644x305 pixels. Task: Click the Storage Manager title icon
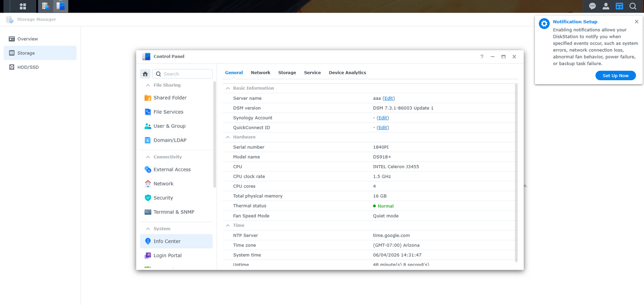click(10, 20)
